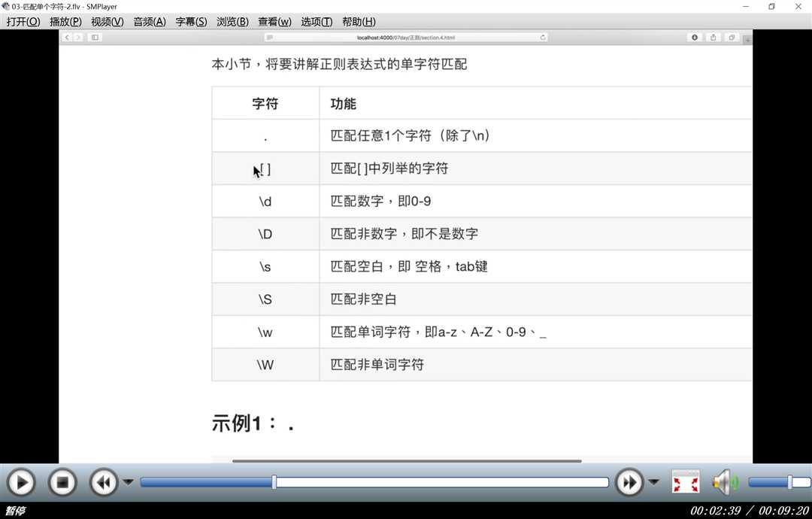
Task: Click the 暂停 status text
Action: click(x=14, y=511)
